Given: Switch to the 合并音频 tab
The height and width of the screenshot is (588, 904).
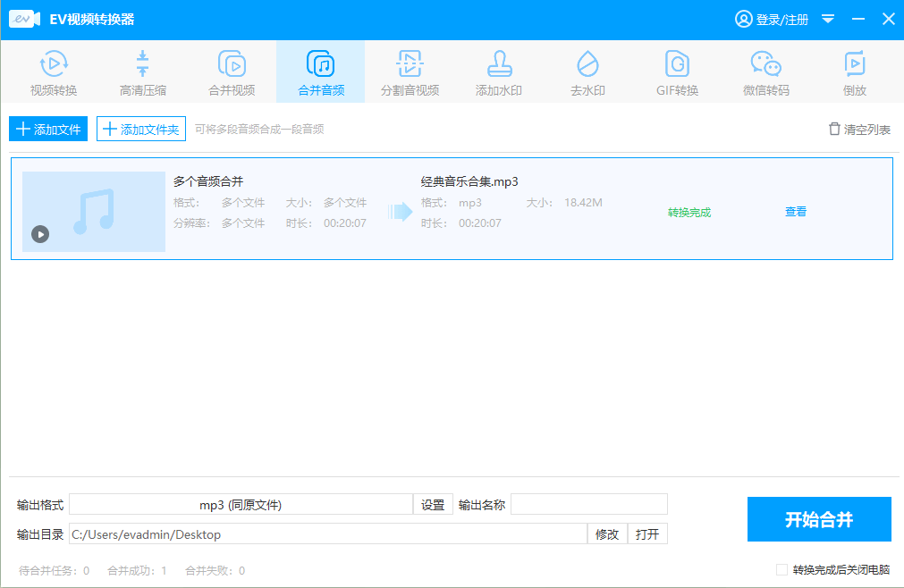Looking at the screenshot, I should point(320,71).
